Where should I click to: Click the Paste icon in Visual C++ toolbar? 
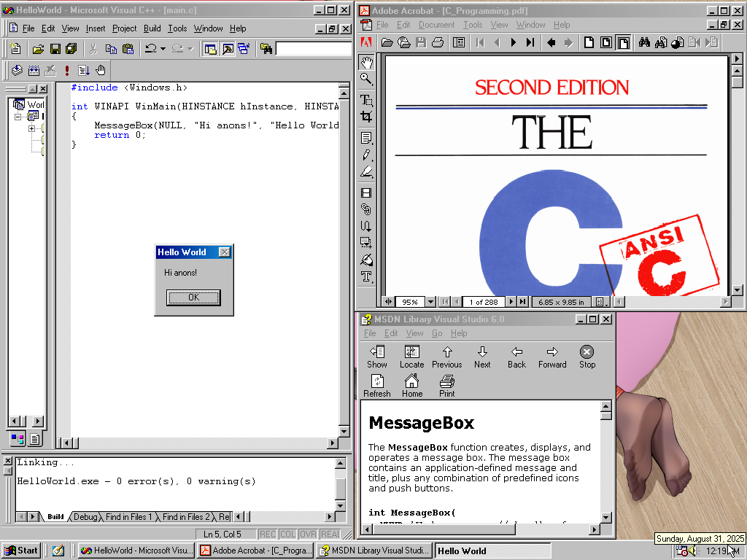tap(128, 49)
